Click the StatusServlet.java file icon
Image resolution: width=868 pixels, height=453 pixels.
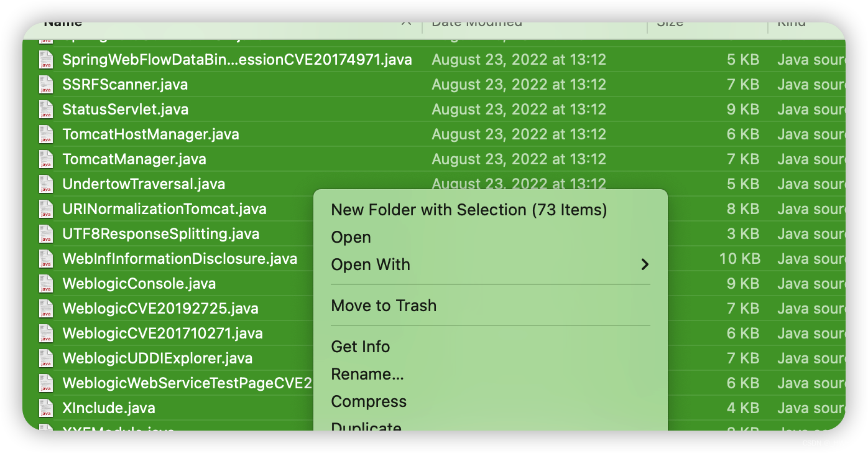(x=46, y=110)
